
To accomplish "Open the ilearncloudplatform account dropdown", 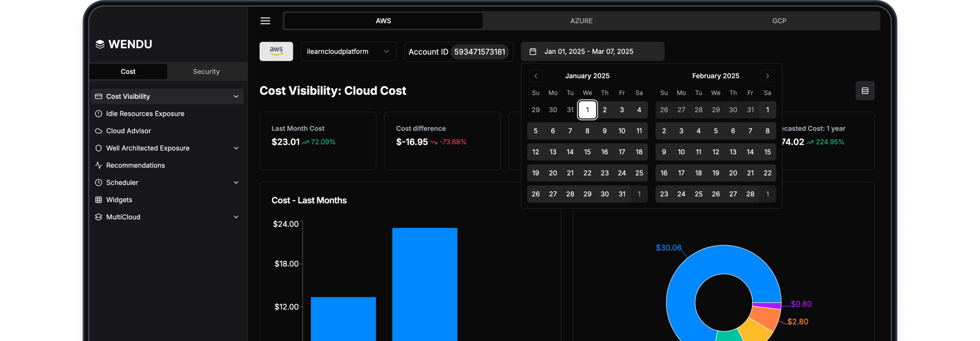I will [x=348, y=51].
